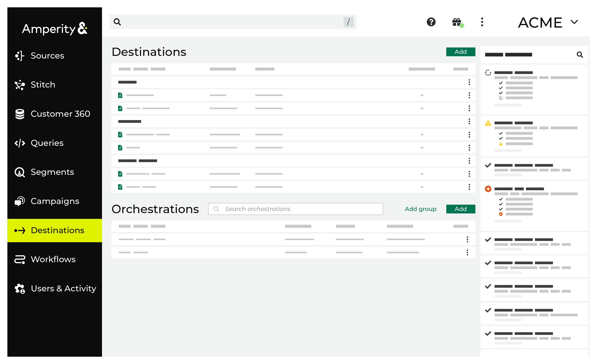
Task: Focus the global search bar
Action: tap(233, 22)
